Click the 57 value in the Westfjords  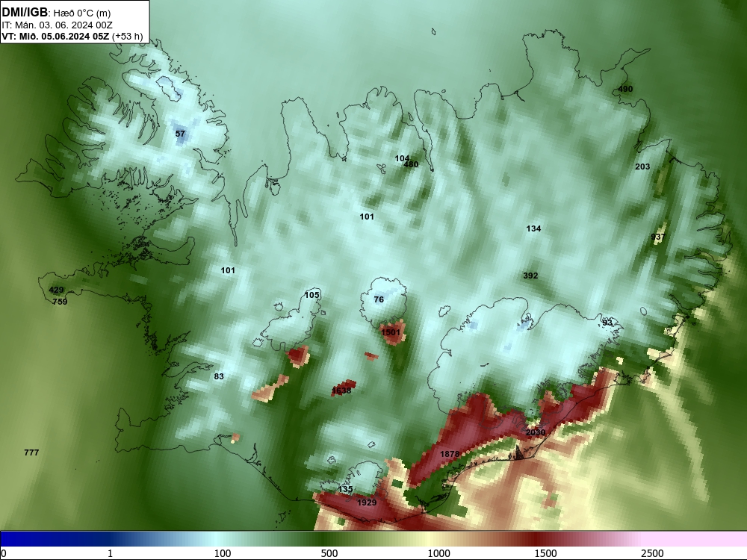click(x=180, y=134)
